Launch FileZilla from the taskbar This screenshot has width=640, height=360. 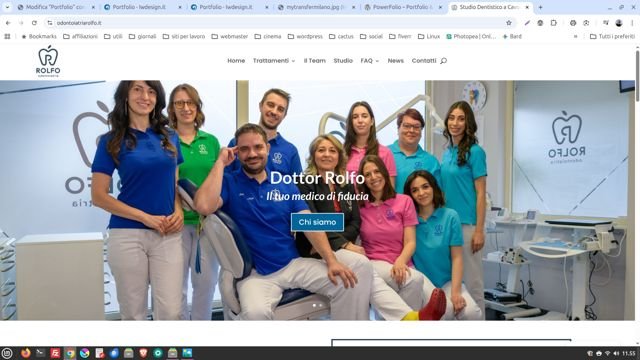[x=55, y=353]
